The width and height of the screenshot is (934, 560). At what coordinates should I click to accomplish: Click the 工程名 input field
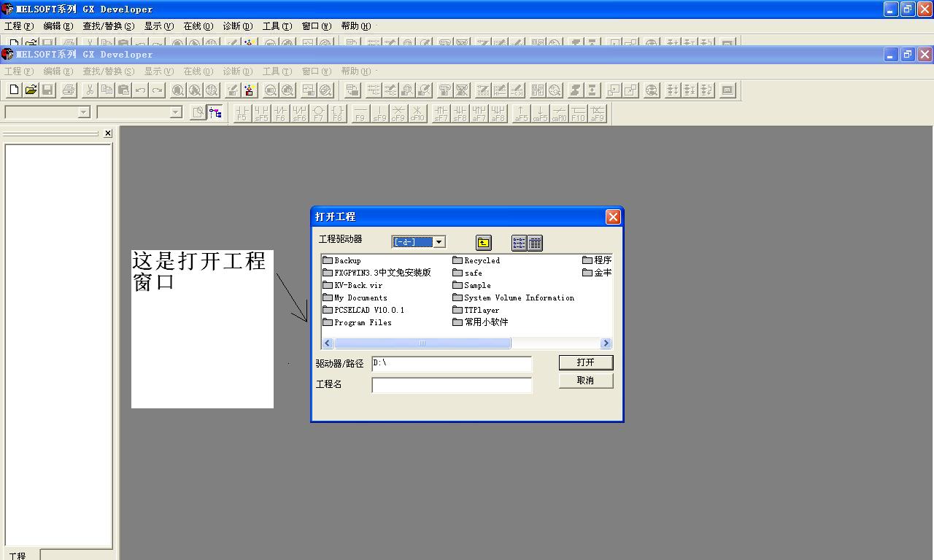click(452, 385)
